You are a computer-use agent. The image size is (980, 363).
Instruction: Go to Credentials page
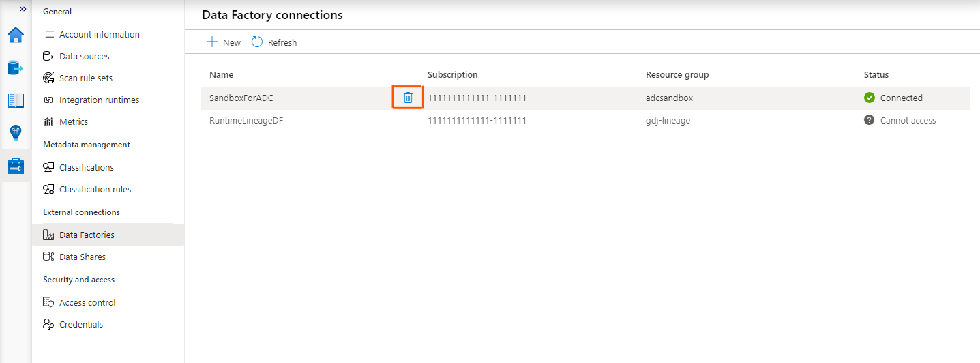[80, 324]
